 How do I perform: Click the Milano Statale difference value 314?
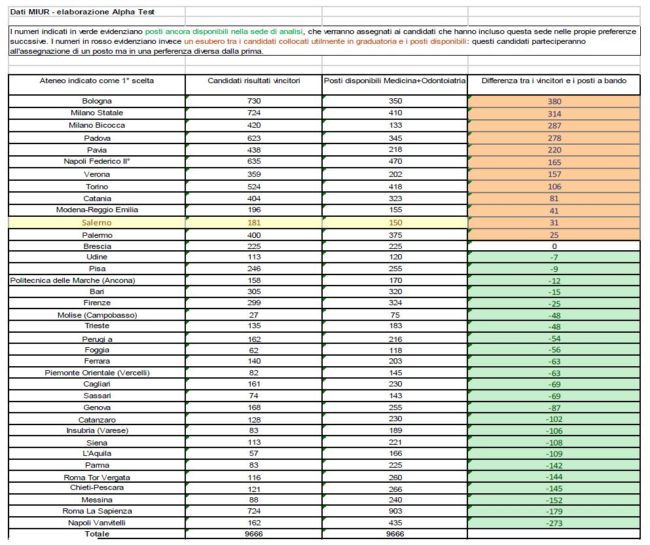pos(554,114)
